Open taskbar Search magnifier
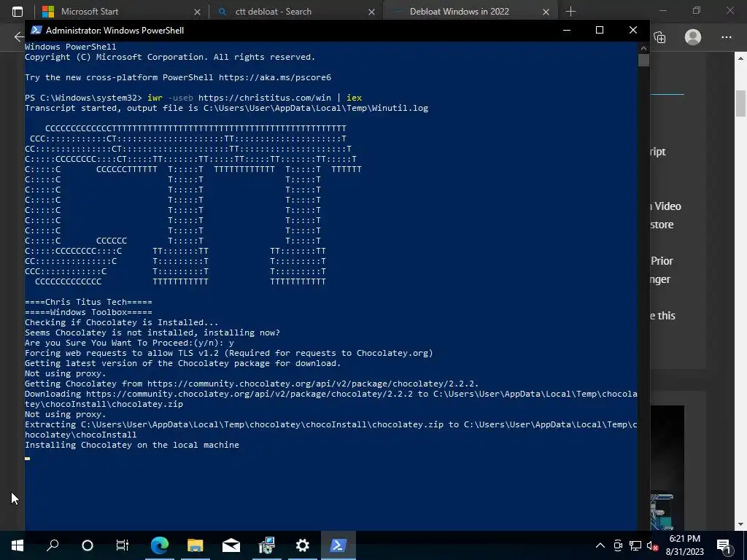The height and width of the screenshot is (560, 747). 53,545
